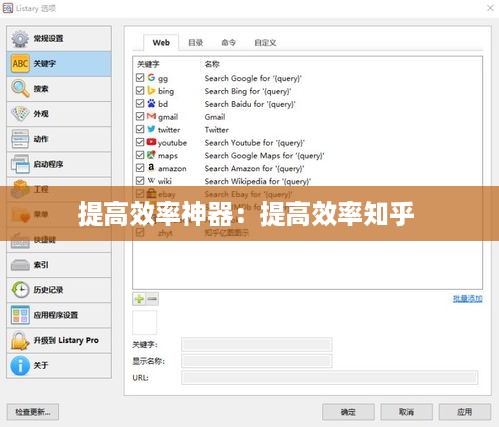
Task: Uncheck the youtube keyword checkbox
Action: click(140, 142)
